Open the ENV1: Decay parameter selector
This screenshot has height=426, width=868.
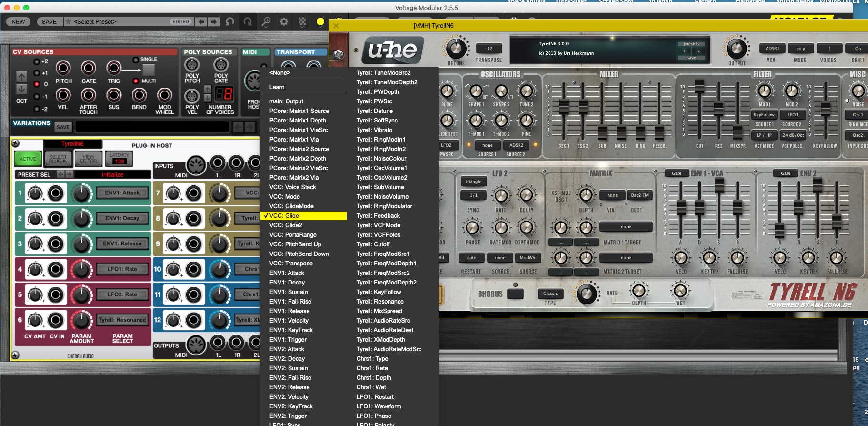[x=122, y=218]
